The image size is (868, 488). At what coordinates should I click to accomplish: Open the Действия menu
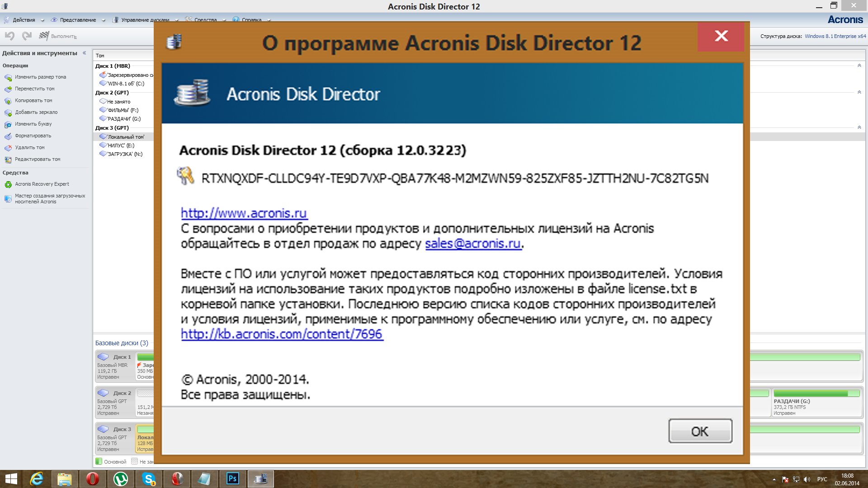click(24, 20)
